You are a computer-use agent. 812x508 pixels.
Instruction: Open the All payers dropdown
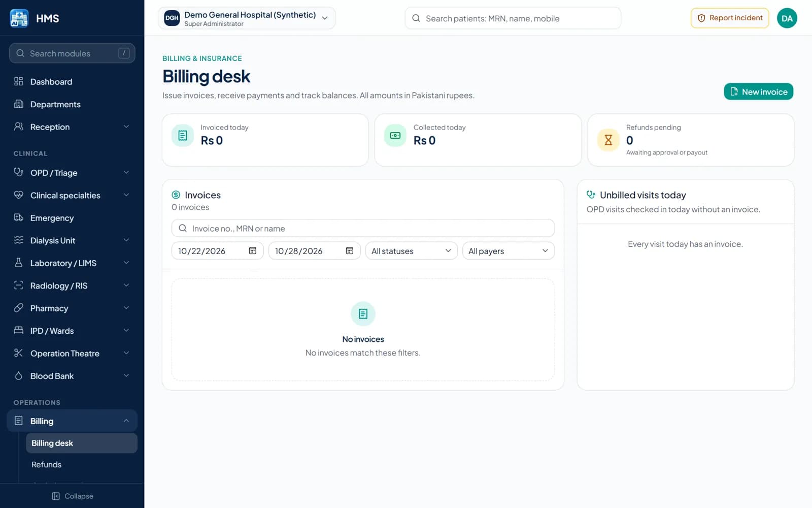coord(509,251)
